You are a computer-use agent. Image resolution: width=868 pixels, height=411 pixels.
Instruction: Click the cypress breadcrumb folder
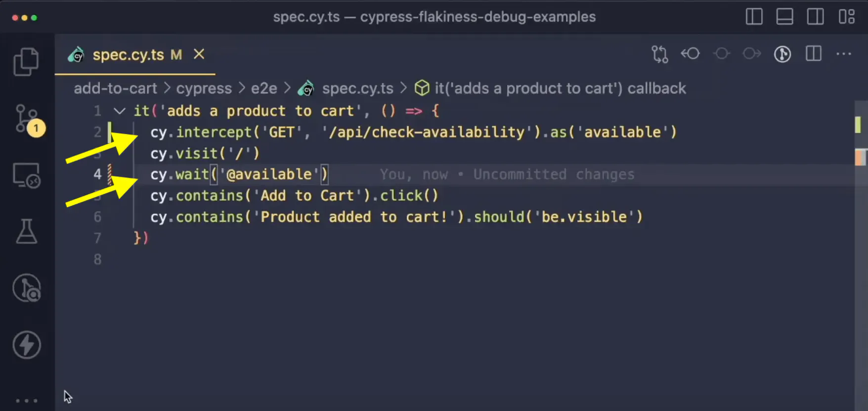point(204,88)
